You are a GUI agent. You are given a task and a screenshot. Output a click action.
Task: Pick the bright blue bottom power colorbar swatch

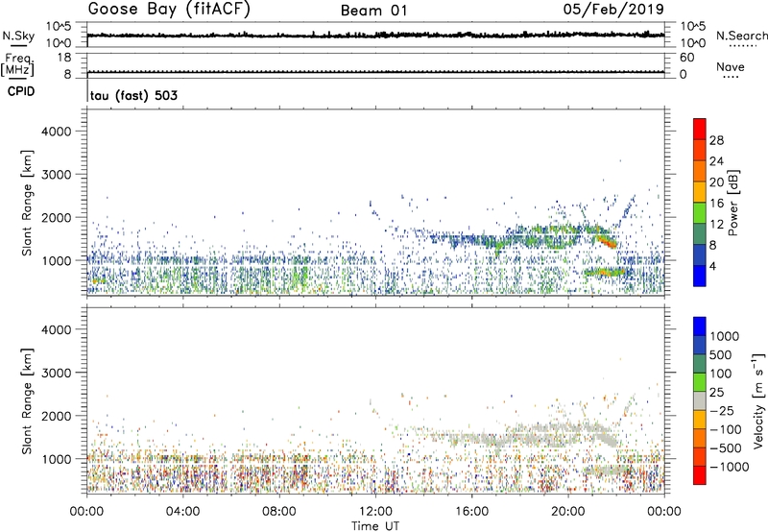pyautogui.click(x=700, y=276)
